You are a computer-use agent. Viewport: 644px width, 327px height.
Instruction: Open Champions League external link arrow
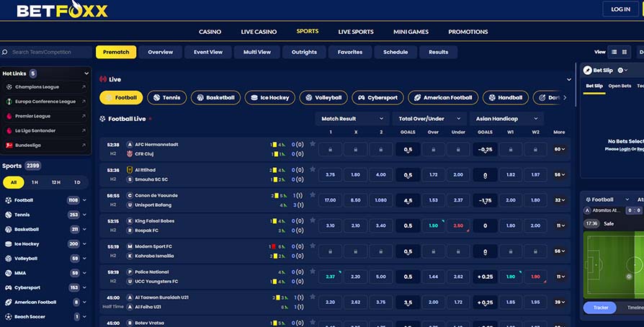tap(84, 87)
